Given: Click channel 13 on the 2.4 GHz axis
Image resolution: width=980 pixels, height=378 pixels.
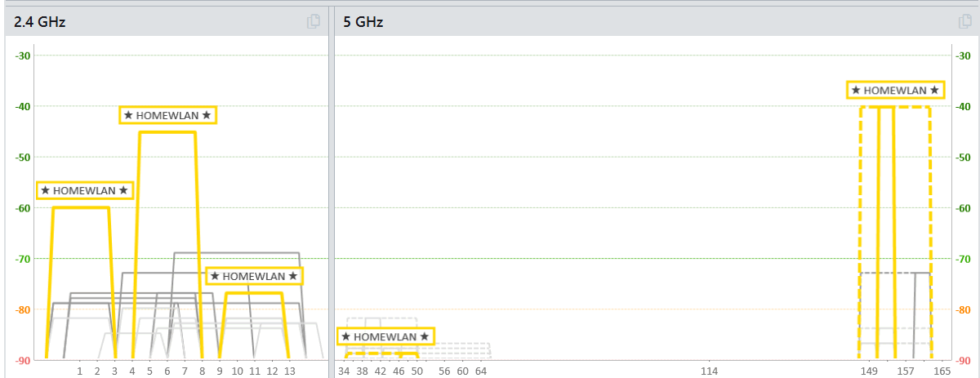Looking at the screenshot, I should (x=289, y=371).
